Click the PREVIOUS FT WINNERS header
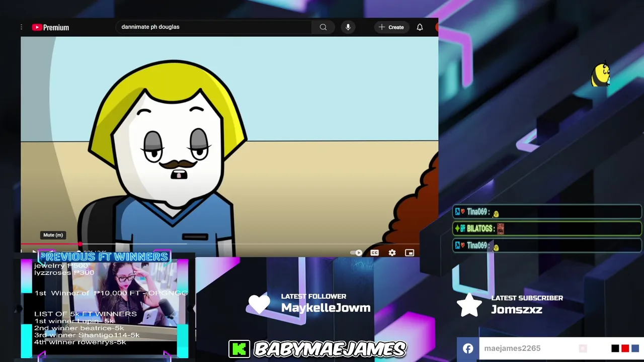The image size is (644, 362). point(104,257)
